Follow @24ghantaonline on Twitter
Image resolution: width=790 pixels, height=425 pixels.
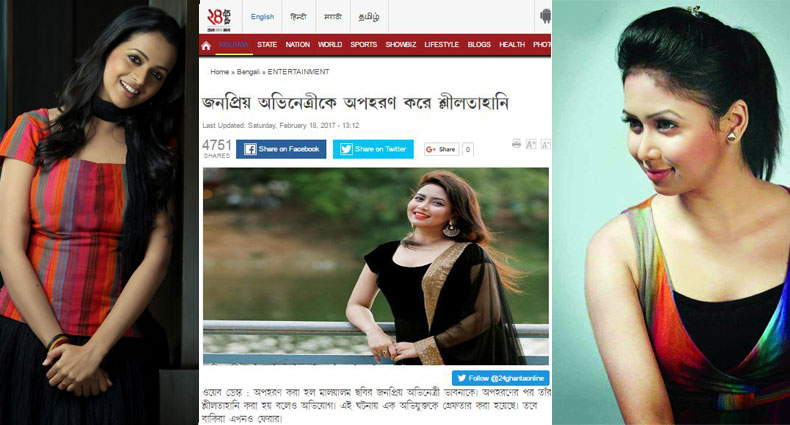tap(500, 378)
